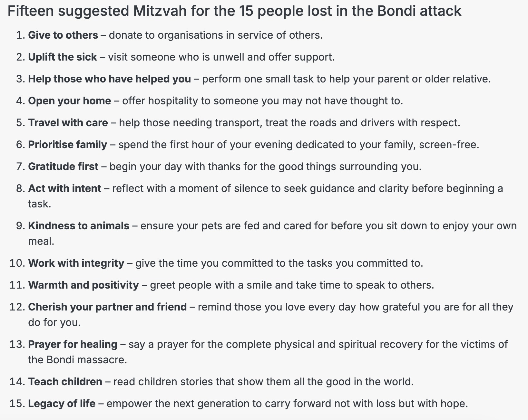The width and height of the screenshot is (528, 420).
Task: Click 'Help those who have helped you'
Action: point(109,79)
